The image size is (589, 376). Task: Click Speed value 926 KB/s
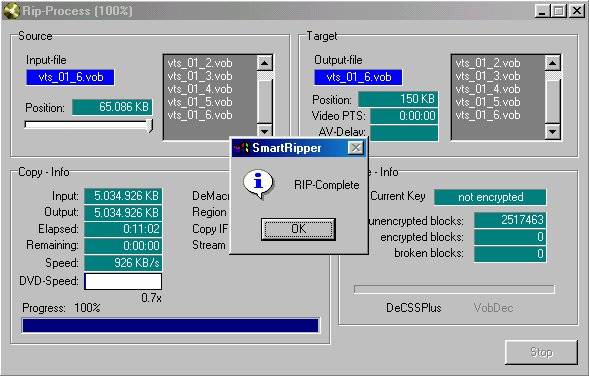pos(123,263)
